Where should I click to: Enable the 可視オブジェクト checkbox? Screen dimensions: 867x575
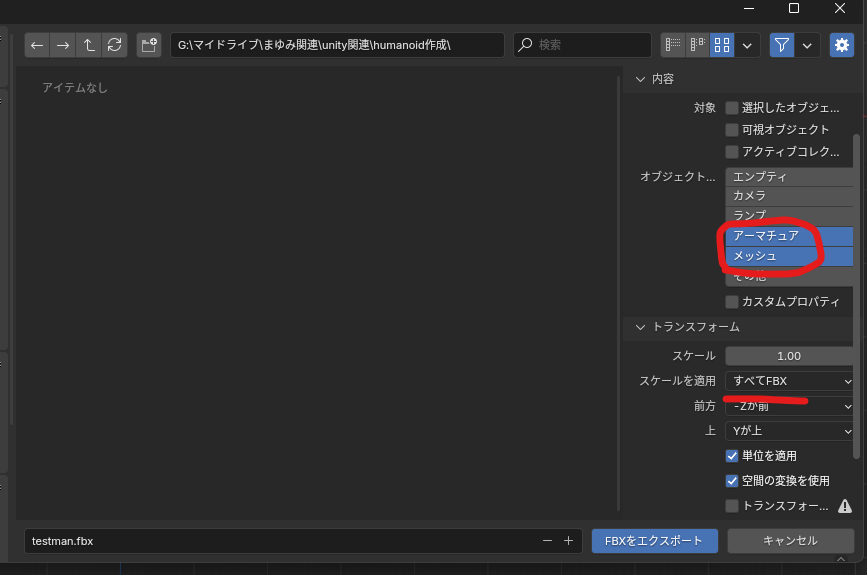click(732, 130)
